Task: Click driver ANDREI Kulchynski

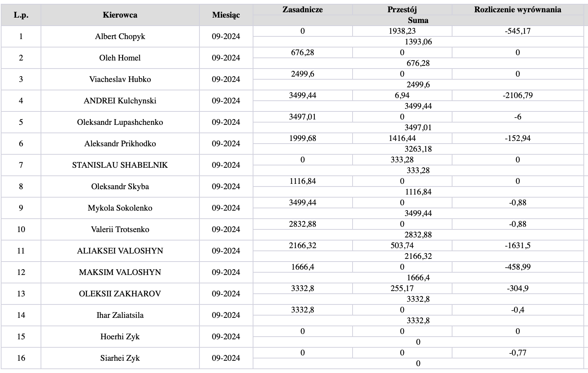Action: click(x=120, y=101)
